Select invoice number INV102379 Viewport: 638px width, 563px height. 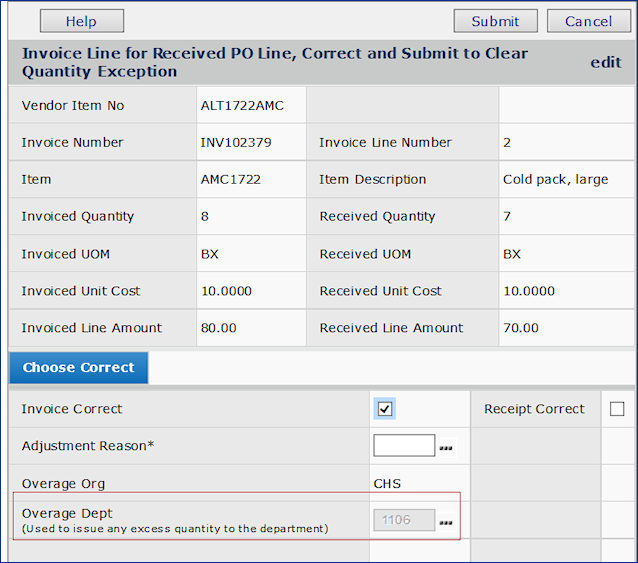236,143
